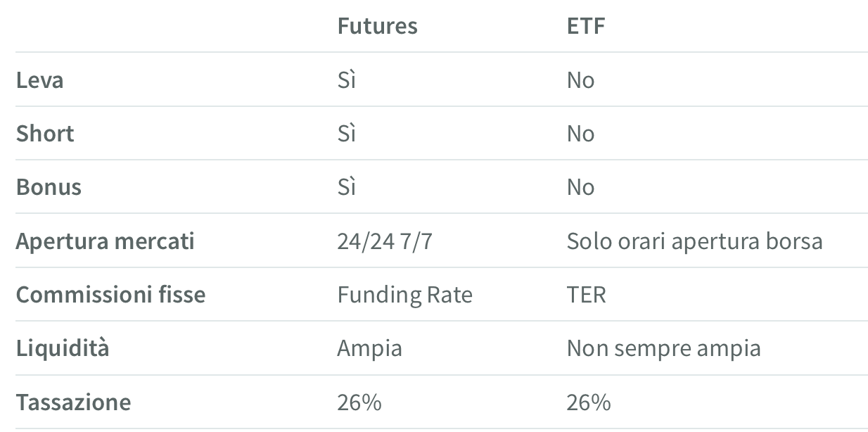Click the TER cell

(x=586, y=295)
